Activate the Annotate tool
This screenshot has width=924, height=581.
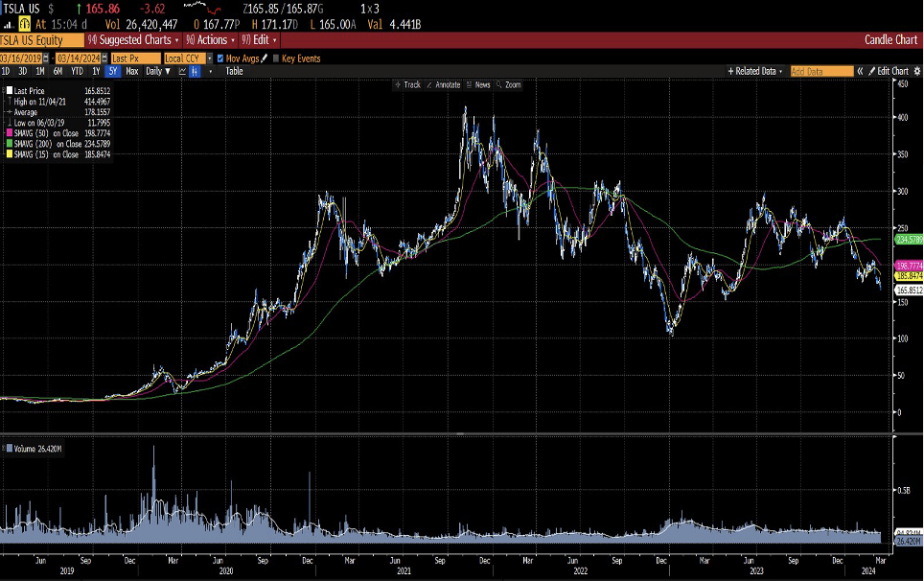coord(443,85)
